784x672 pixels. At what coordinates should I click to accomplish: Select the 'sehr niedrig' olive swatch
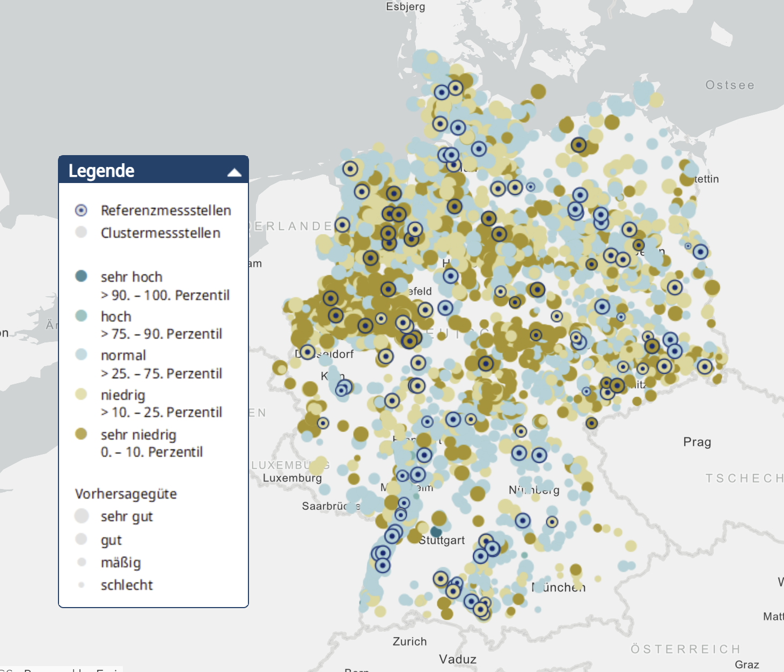point(81,434)
